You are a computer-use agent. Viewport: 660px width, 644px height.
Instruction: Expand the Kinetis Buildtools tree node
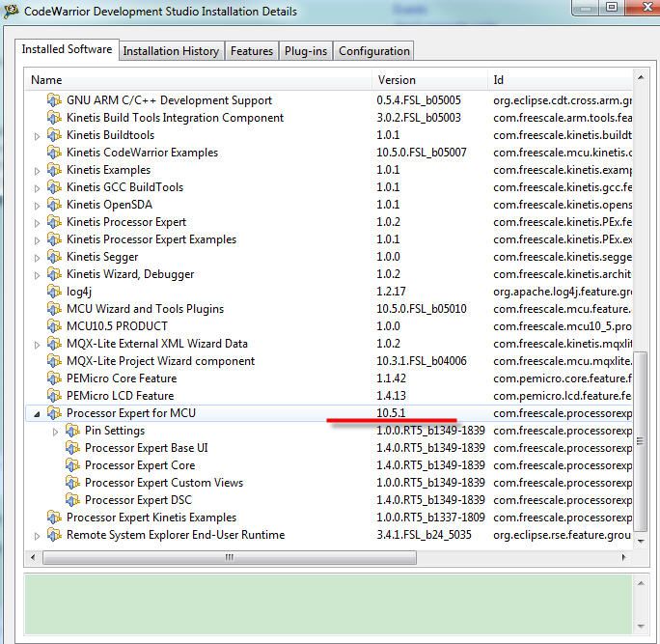(x=37, y=136)
